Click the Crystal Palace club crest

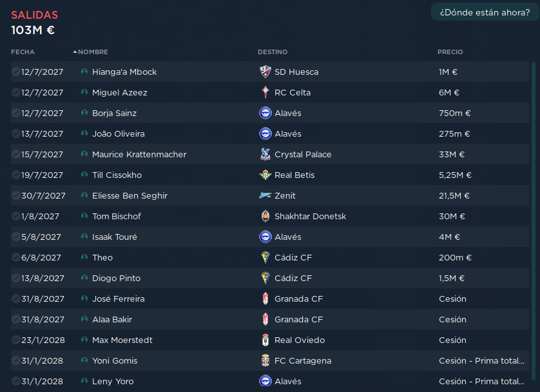(265, 154)
